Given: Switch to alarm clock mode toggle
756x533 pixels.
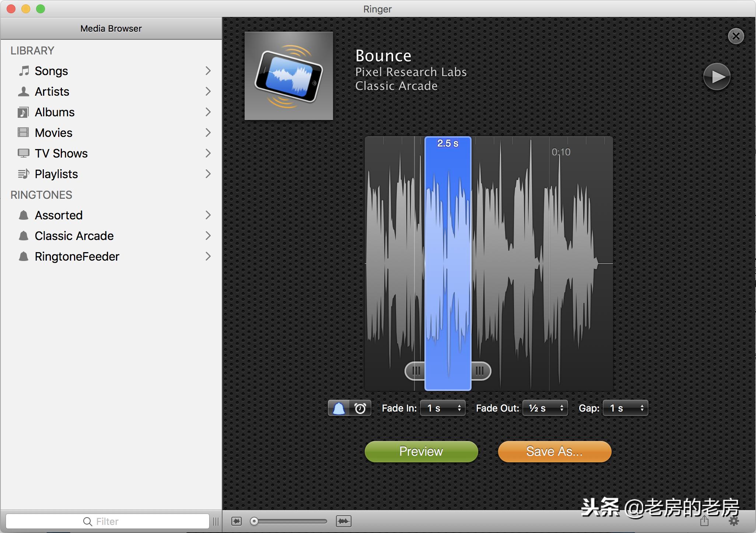Looking at the screenshot, I should (360, 408).
